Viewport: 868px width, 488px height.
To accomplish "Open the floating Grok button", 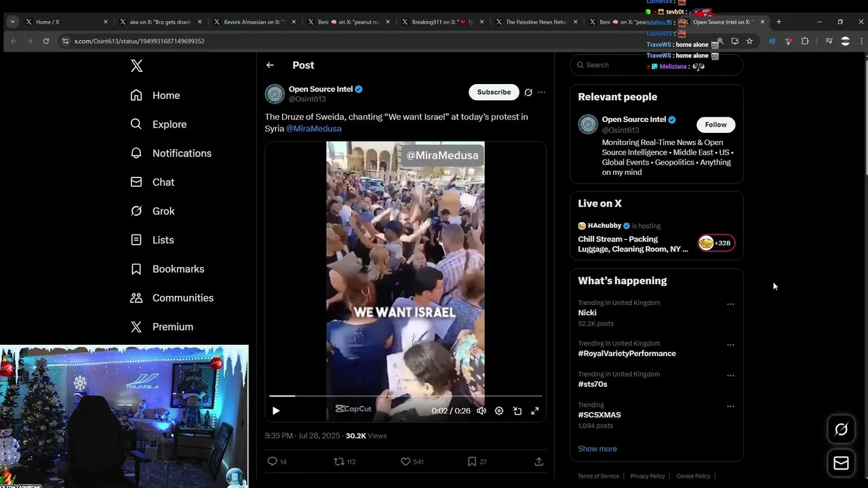I will (841, 429).
